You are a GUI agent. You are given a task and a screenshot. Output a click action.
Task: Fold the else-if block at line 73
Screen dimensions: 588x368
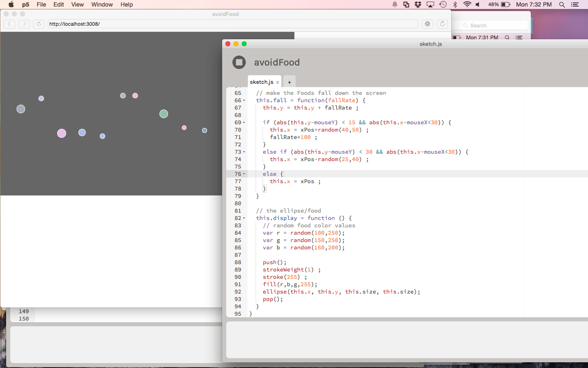click(x=244, y=152)
